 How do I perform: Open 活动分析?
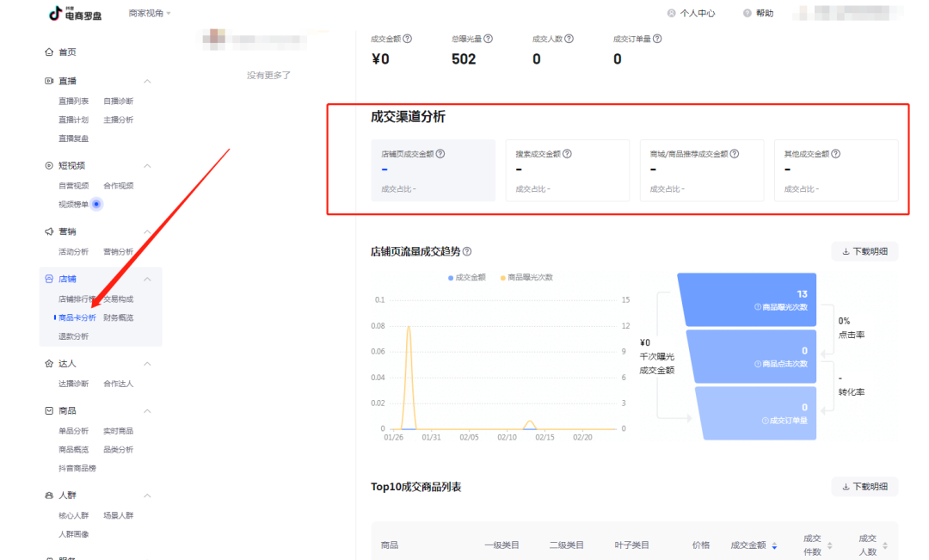point(73,252)
